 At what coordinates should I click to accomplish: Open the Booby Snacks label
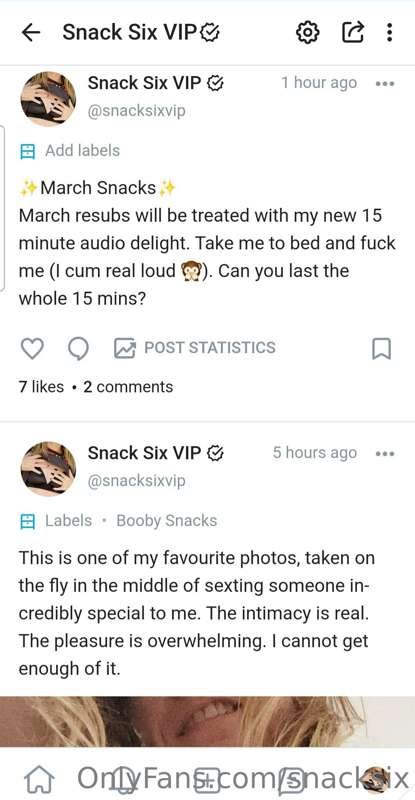[x=166, y=521]
